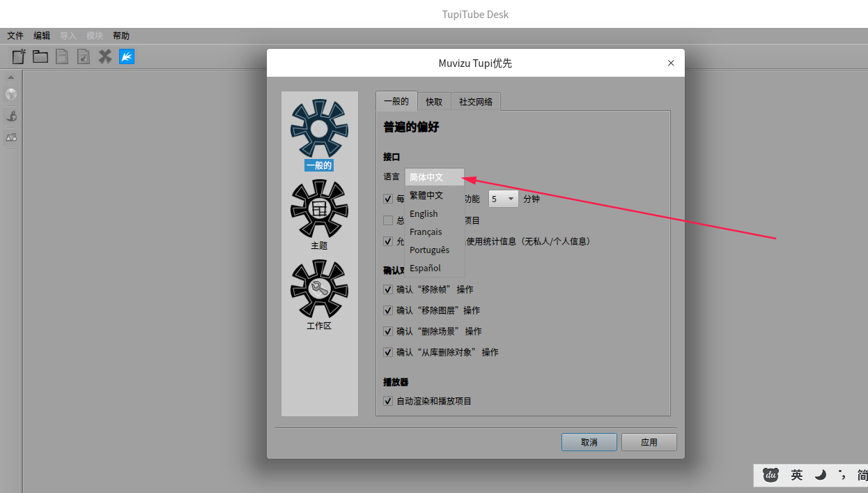Switch to the 社交网络 tab
The width and height of the screenshot is (868, 493).
point(476,102)
